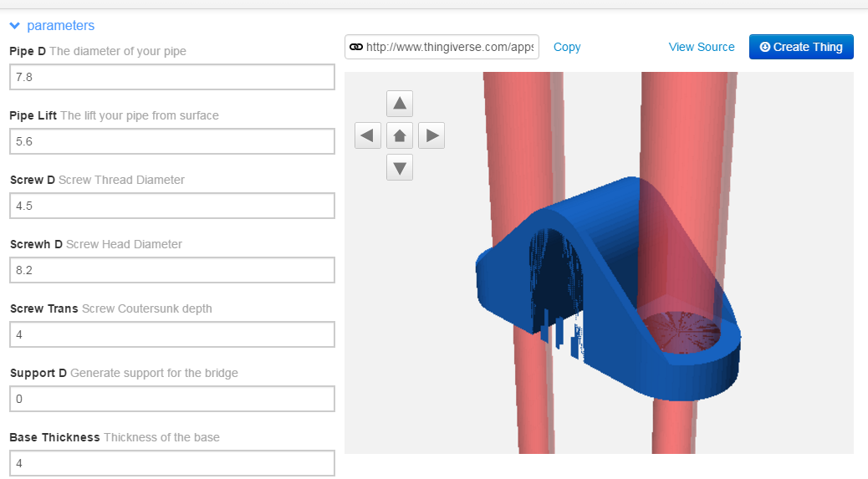Click 'The diameter of your pipe' description
868x479 pixels.
coord(118,51)
